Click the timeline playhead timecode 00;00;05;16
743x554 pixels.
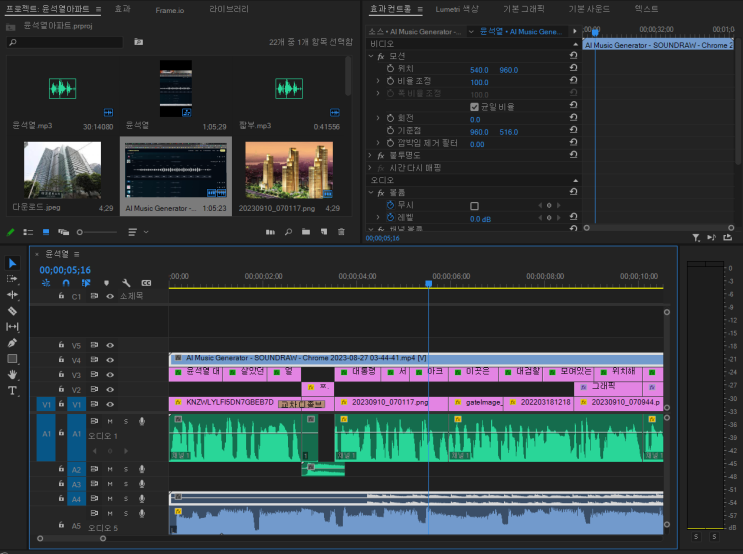pos(65,270)
